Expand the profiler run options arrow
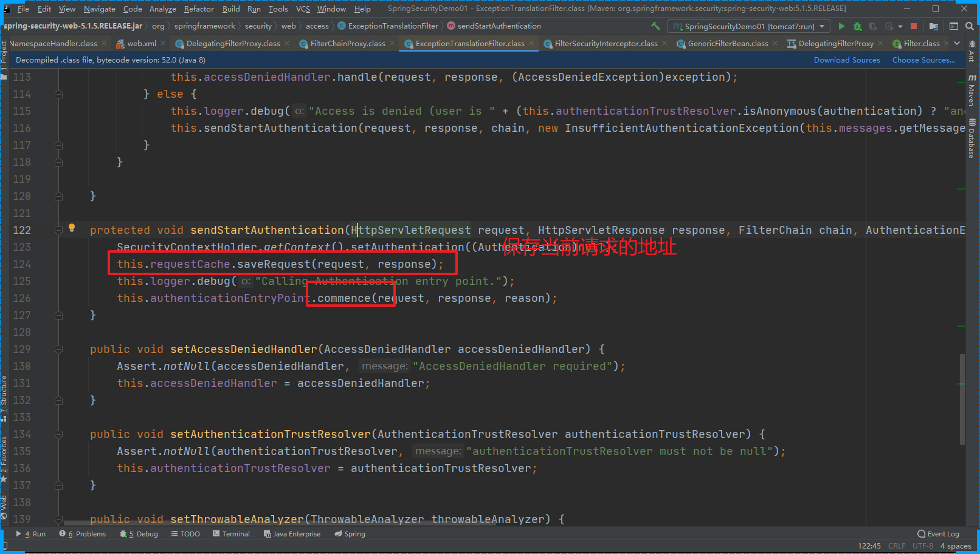This screenshot has height=554, width=980. (900, 26)
